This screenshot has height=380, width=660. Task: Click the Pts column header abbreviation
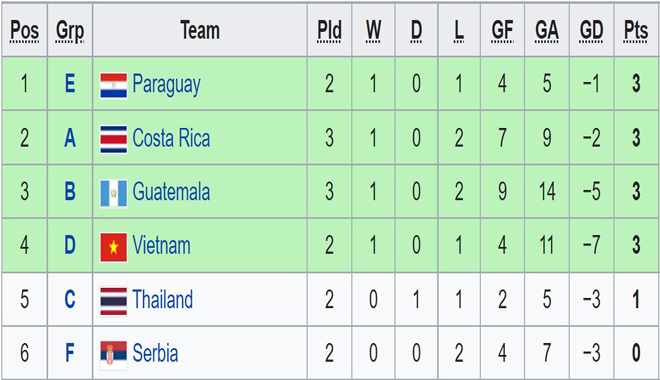tap(636, 31)
